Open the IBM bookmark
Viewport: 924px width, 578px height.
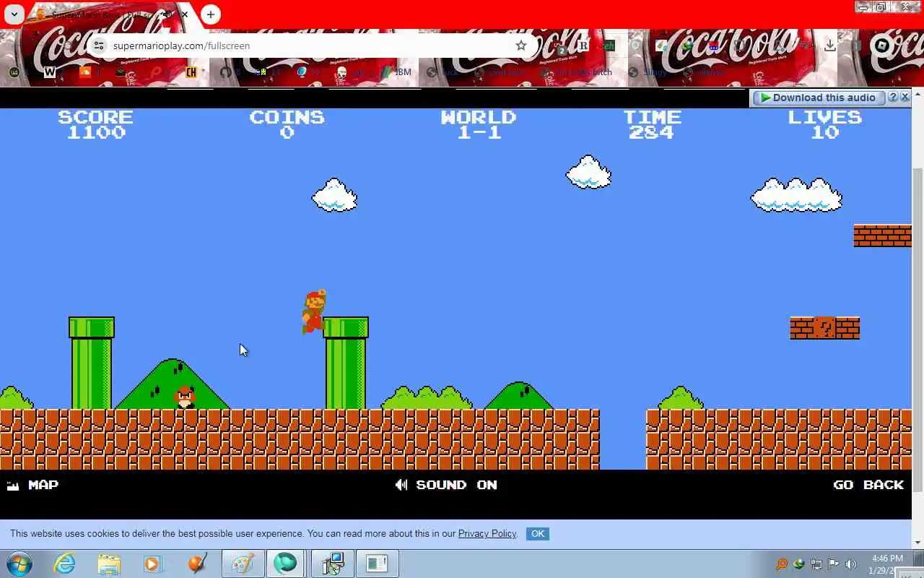point(396,72)
